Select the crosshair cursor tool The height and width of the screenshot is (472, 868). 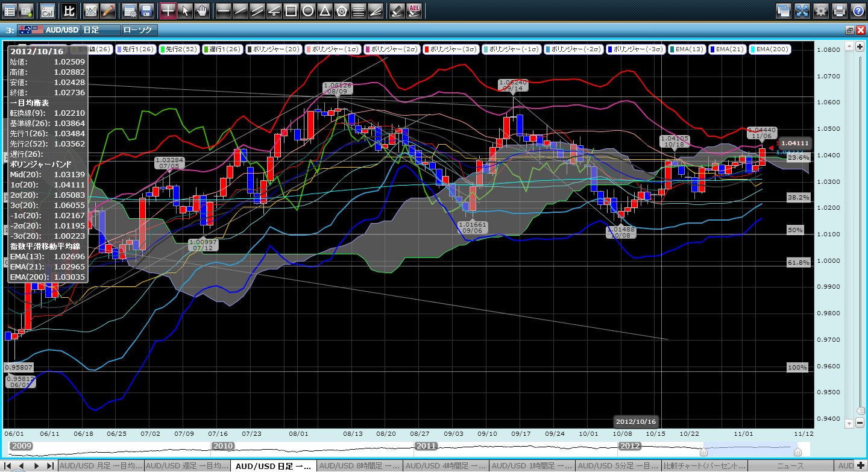click(x=168, y=10)
